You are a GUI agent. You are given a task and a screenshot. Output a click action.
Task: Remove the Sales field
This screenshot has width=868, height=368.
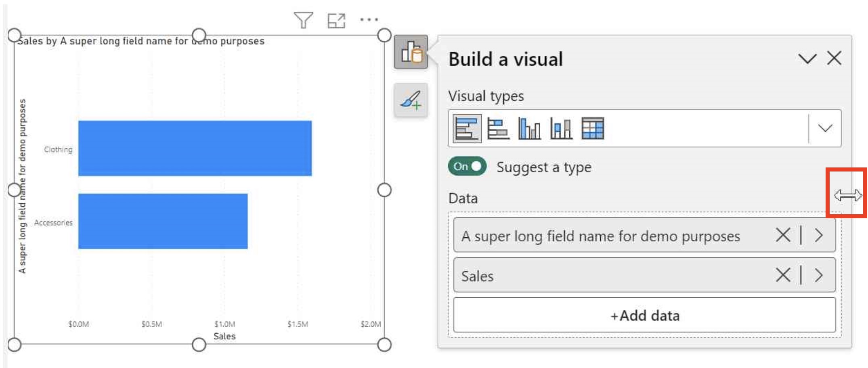click(x=783, y=275)
